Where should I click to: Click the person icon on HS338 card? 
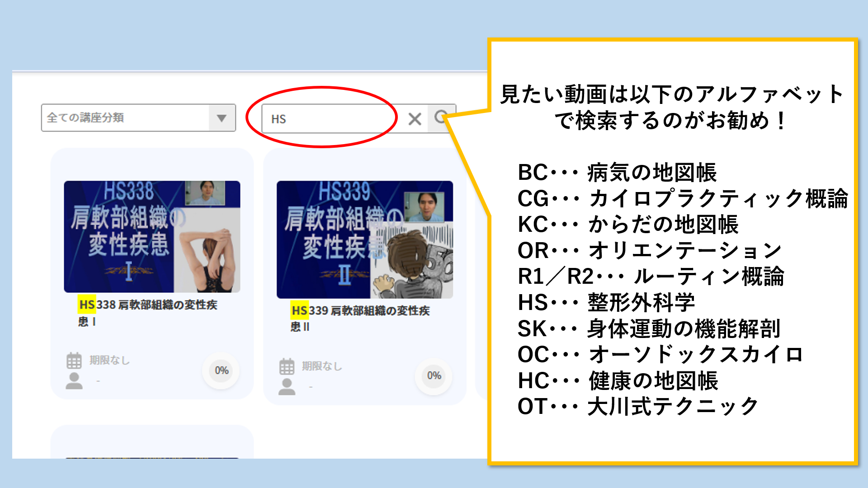click(74, 381)
